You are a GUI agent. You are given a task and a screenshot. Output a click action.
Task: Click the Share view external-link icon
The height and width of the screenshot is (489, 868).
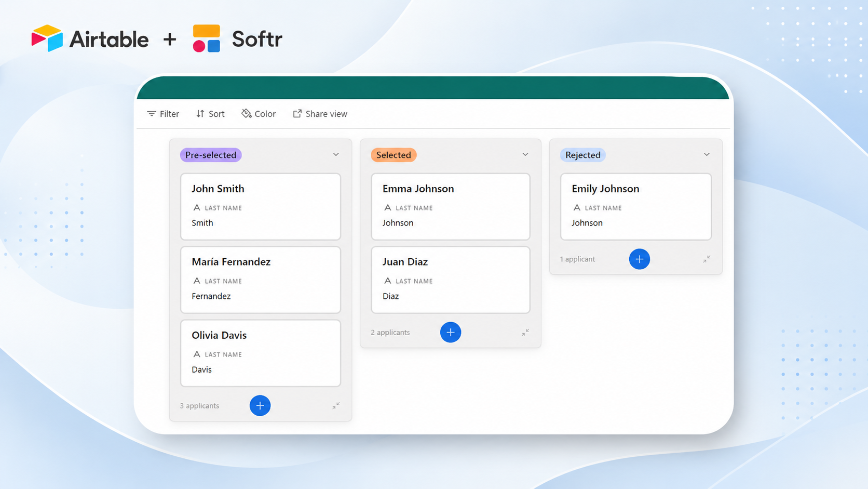297,114
